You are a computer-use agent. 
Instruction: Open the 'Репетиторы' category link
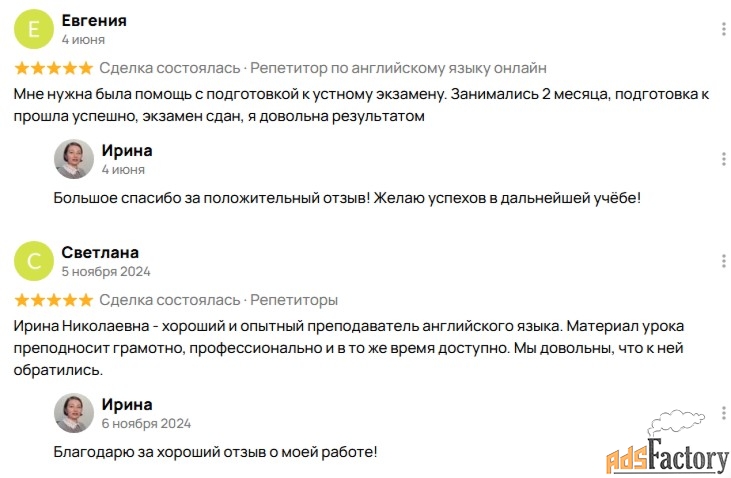click(294, 300)
